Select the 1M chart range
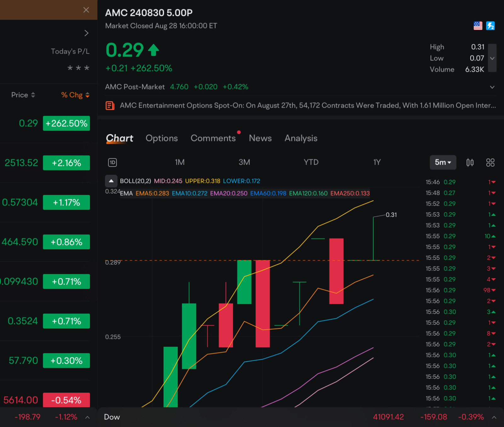Viewport: 504px width, 427px height. click(180, 162)
